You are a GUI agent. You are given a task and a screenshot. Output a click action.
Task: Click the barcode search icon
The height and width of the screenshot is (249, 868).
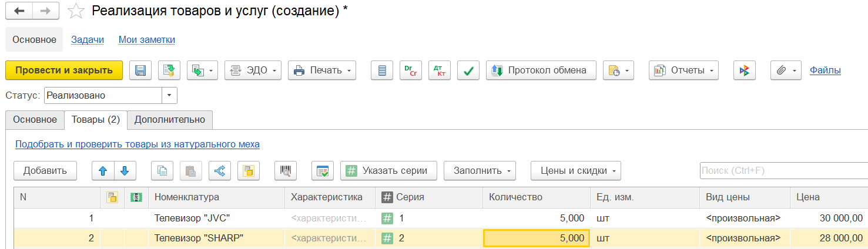click(x=286, y=171)
